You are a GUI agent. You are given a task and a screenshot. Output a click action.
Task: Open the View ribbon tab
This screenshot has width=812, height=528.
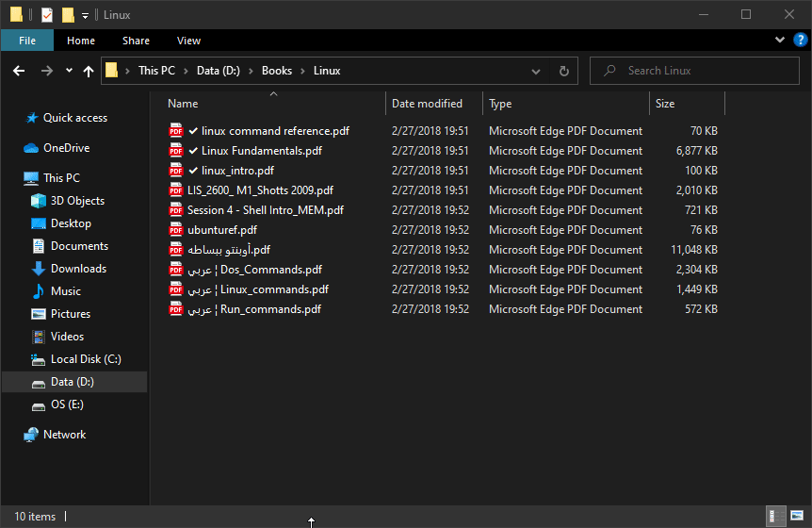tap(188, 41)
